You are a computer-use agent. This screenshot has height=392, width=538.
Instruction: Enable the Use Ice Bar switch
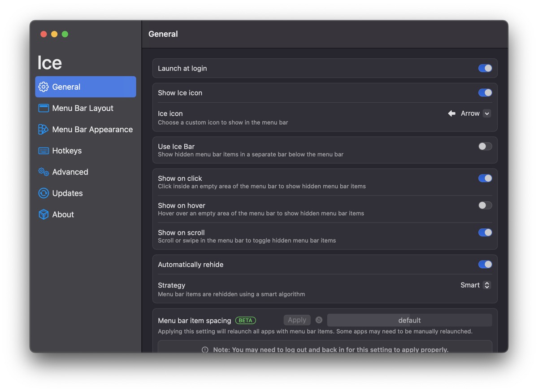click(x=485, y=146)
